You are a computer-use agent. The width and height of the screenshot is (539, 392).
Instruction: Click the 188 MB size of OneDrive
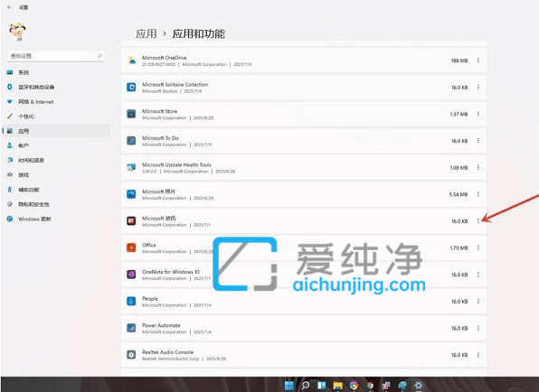click(x=459, y=61)
